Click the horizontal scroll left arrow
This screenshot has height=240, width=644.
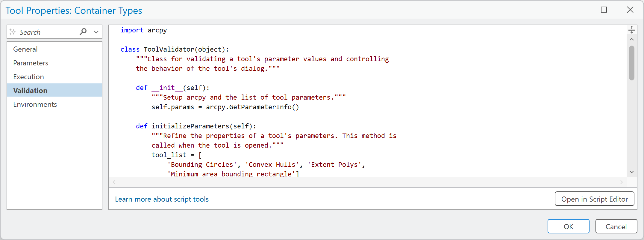(114, 182)
